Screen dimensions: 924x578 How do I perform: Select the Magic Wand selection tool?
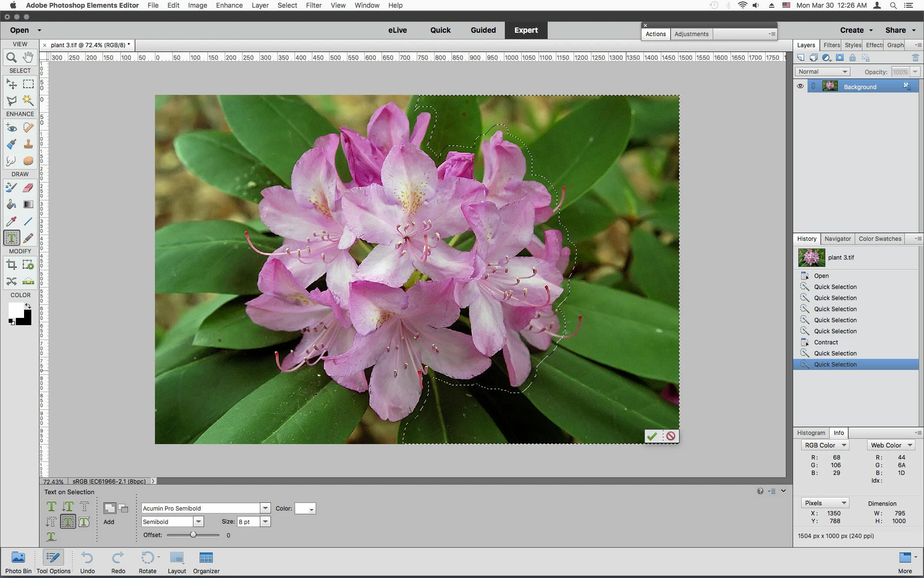28,100
